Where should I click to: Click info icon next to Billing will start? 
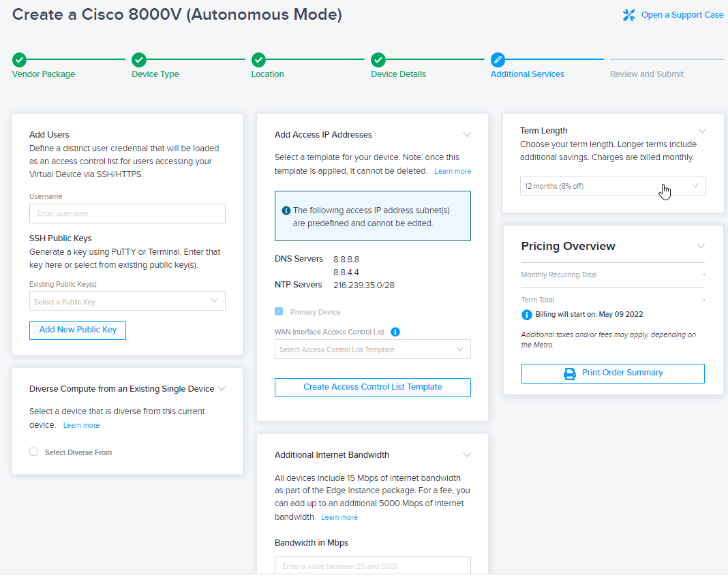point(526,315)
